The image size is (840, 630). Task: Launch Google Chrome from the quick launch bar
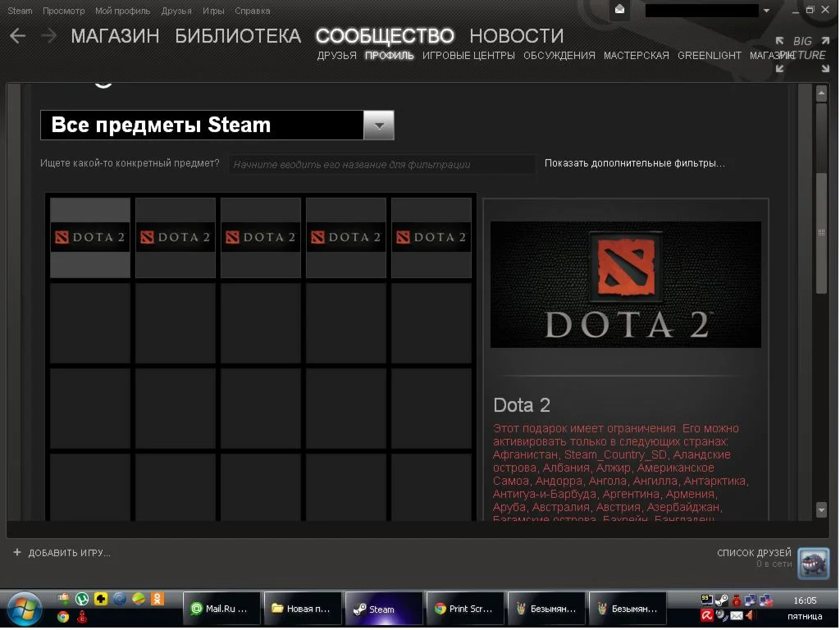(x=62, y=616)
